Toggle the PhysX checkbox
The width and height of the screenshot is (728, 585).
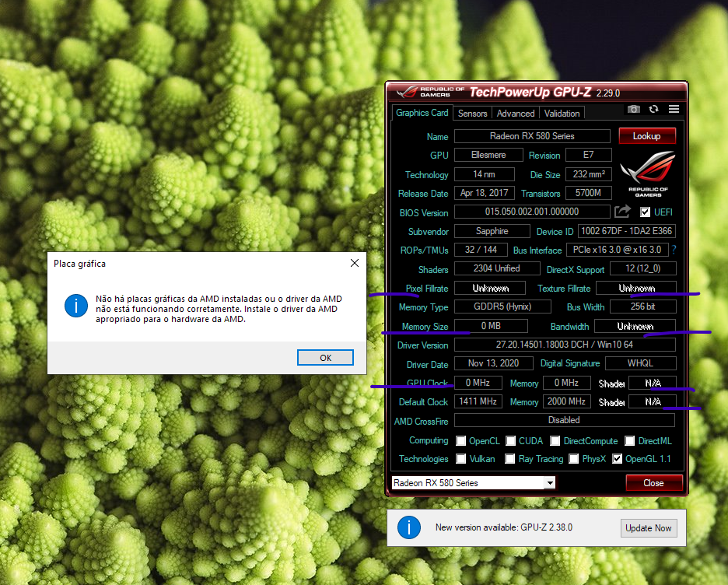(574, 459)
